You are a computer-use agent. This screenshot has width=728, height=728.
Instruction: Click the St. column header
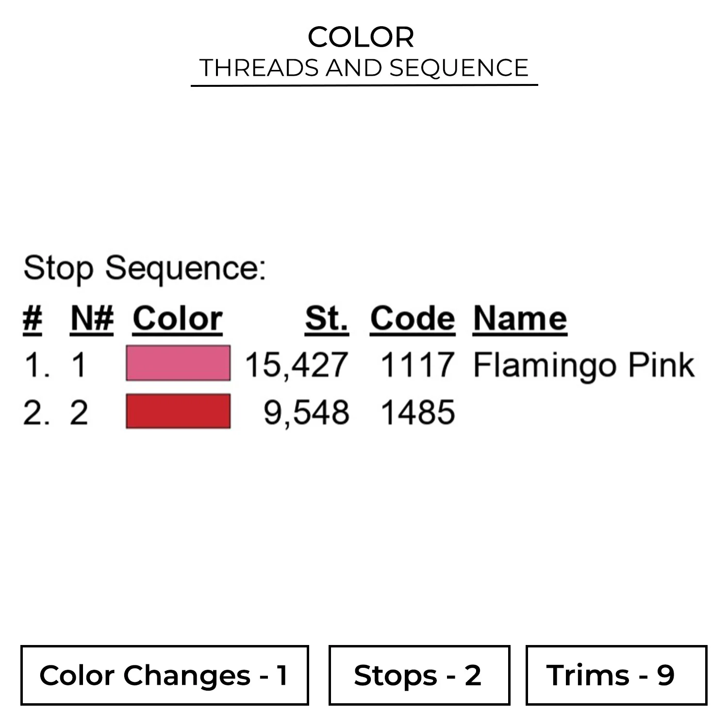coord(327,319)
